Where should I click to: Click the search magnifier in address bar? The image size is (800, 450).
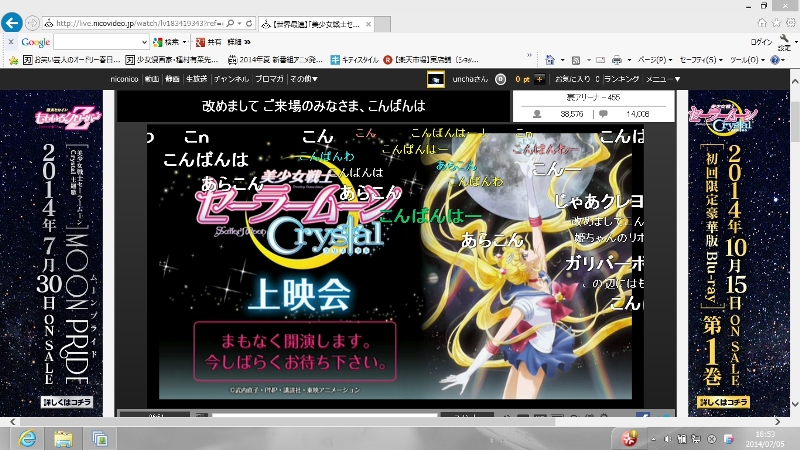tap(230, 23)
